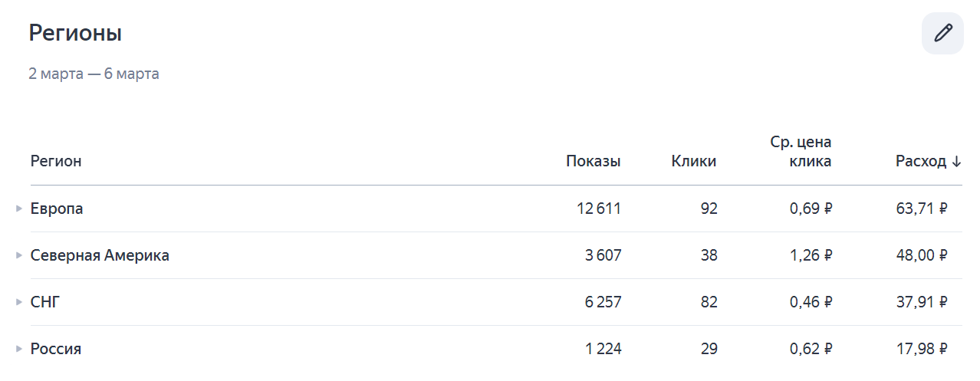Click the date range 2 марта — 6 марта
Viewport: 980px width, 381px height.
(x=94, y=74)
